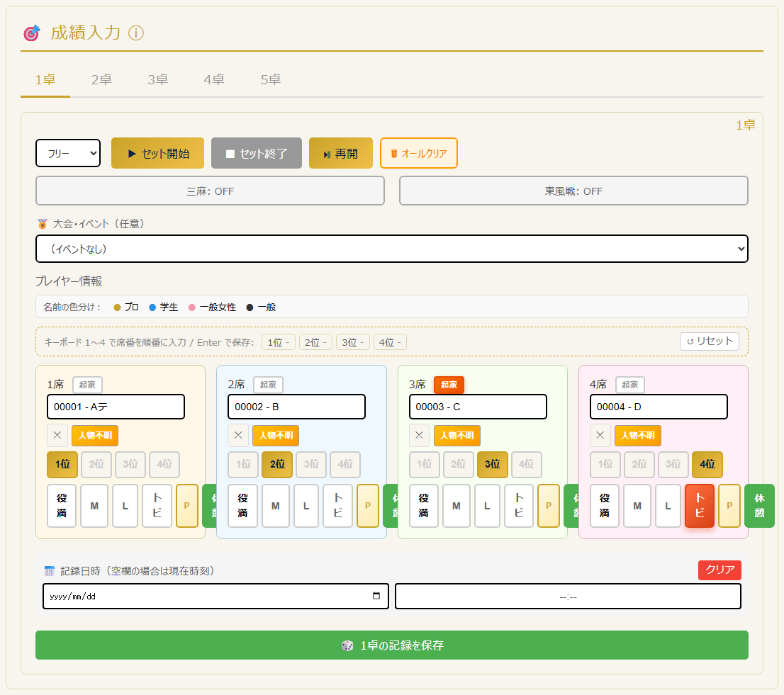Viewport: 784px width, 695px height.
Task: Click the 再開 button
Action: click(341, 153)
